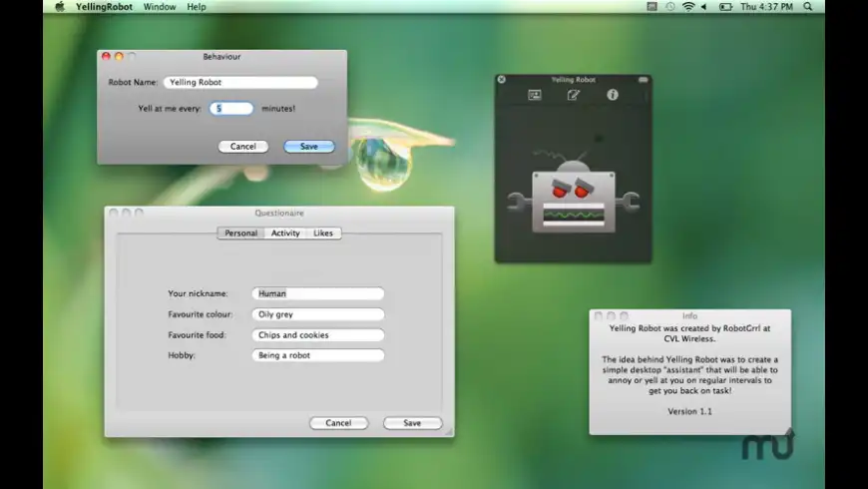Open the Window menu
Viewport: 868px width, 489px height.
point(160,7)
